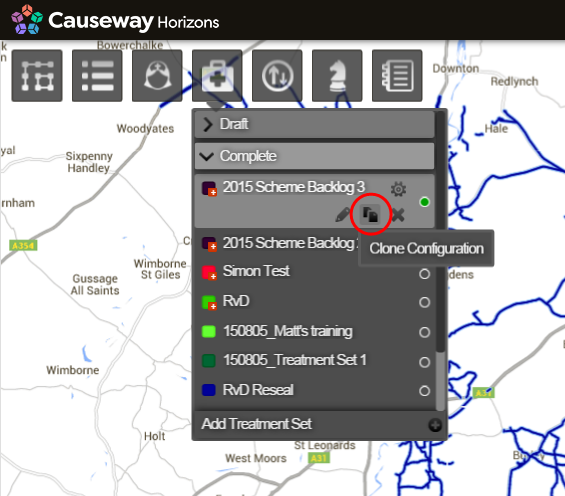Click the West Moors map label
Image resolution: width=565 pixels, height=496 pixels.
click(256, 458)
